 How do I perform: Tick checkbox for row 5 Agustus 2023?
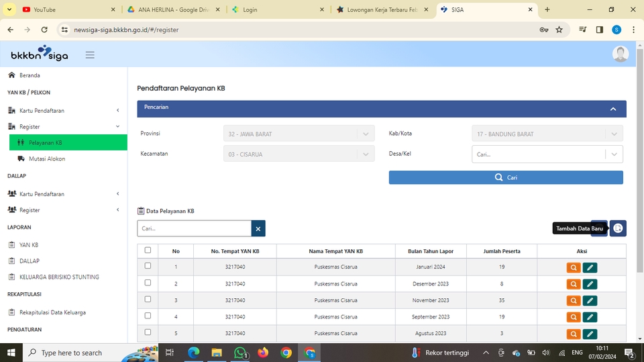coord(148,332)
